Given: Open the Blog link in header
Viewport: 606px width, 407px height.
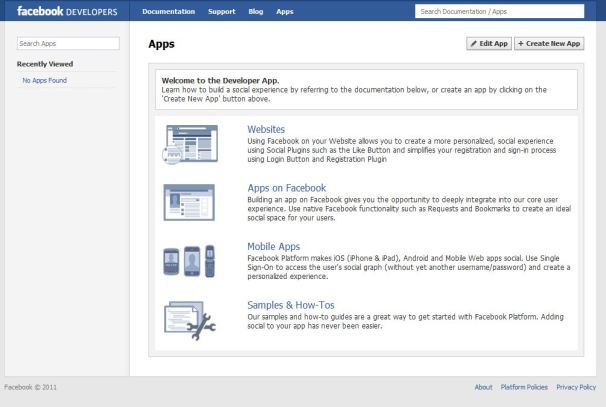Looking at the screenshot, I should coord(256,12).
